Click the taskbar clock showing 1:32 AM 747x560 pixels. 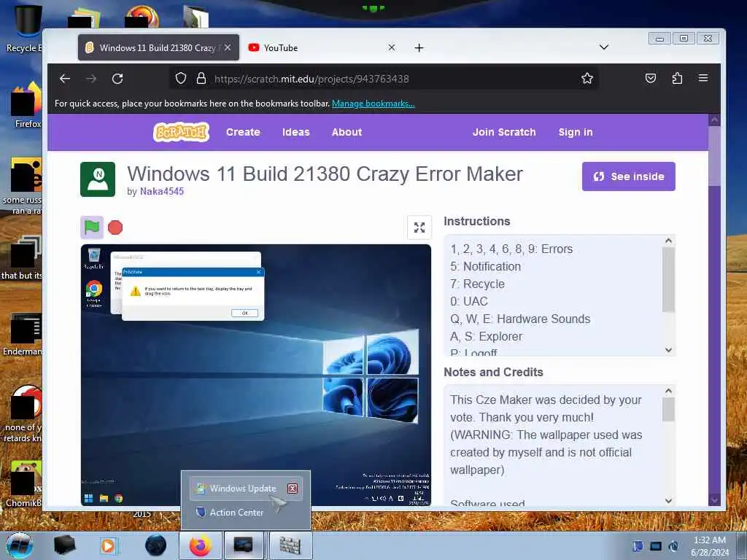pyautogui.click(x=710, y=546)
